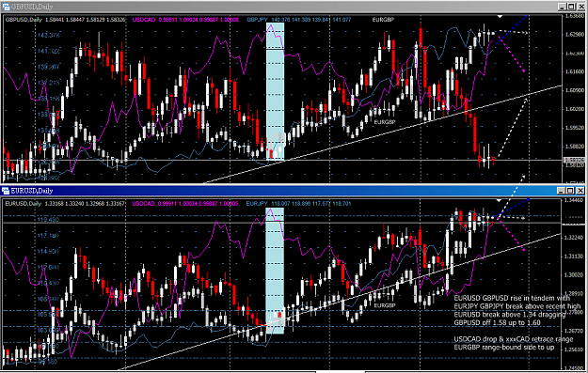Select the light blue rectangle in GBPUSD chart

pyautogui.click(x=275, y=91)
